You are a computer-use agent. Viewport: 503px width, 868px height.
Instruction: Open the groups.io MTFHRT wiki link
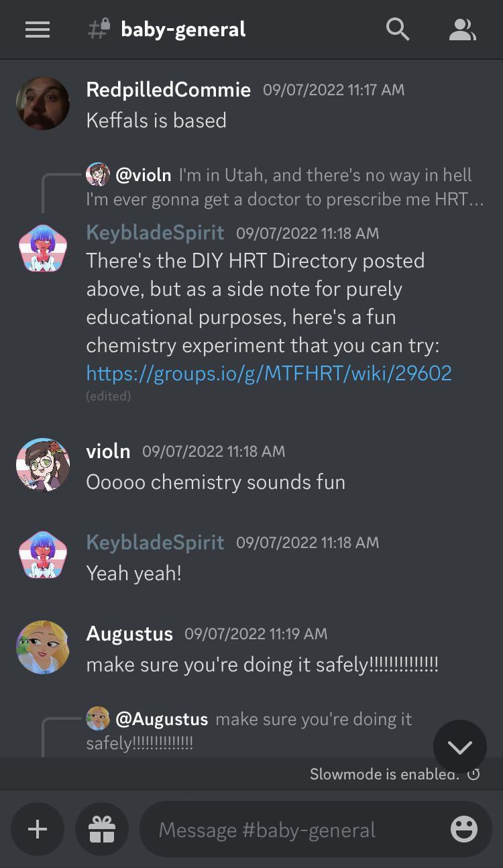(x=269, y=373)
